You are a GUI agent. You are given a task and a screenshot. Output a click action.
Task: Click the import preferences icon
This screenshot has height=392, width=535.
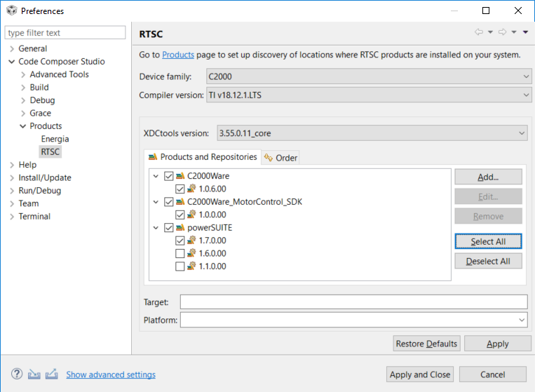(x=34, y=374)
